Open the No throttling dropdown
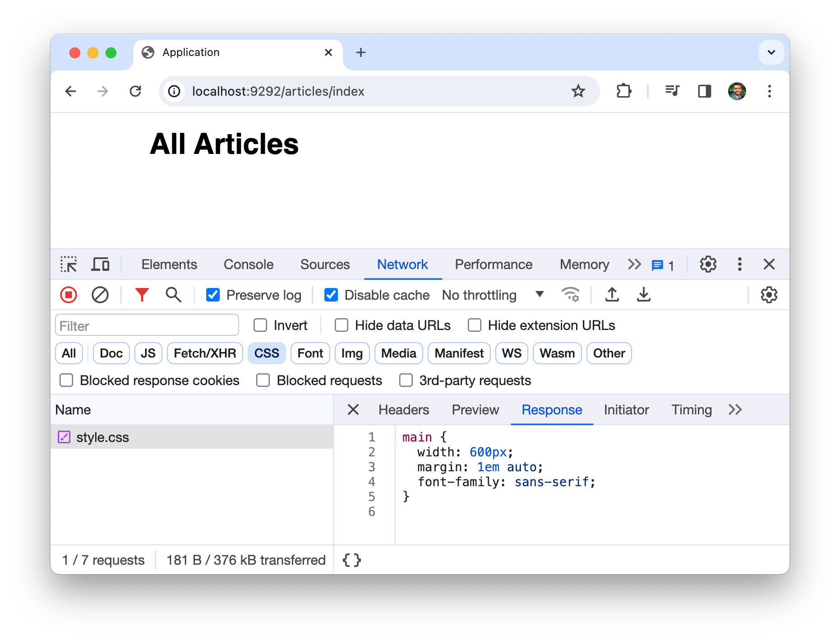Image resolution: width=840 pixels, height=641 pixels. point(493,295)
